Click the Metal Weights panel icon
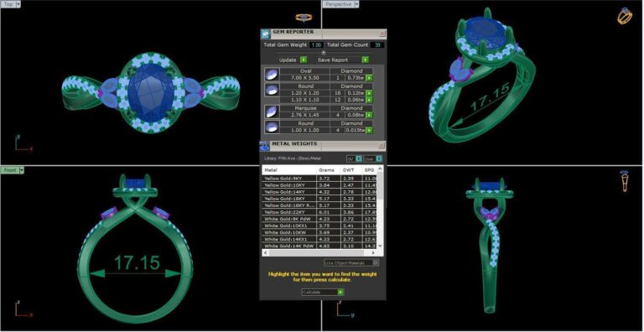The width and height of the screenshot is (644, 332). (x=264, y=145)
